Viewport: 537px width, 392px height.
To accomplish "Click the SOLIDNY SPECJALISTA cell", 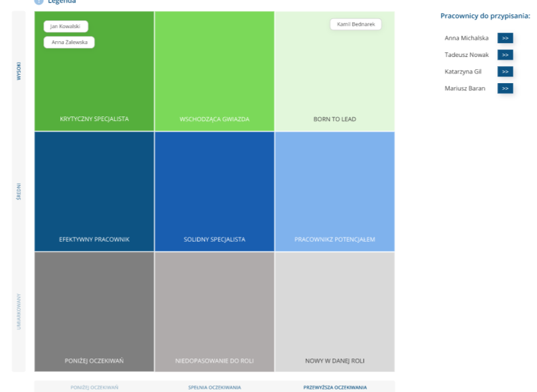I will click(215, 192).
